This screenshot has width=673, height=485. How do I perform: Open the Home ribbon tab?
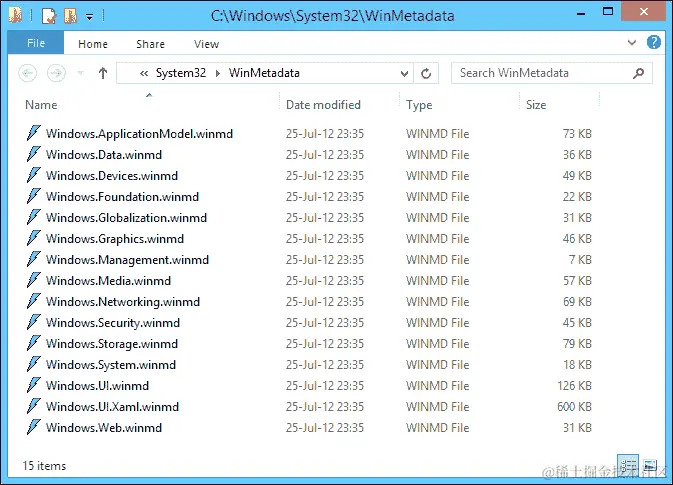point(93,44)
